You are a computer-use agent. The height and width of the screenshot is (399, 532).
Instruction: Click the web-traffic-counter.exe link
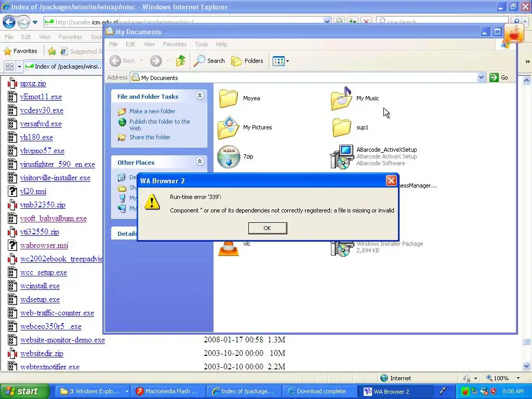[57, 313]
